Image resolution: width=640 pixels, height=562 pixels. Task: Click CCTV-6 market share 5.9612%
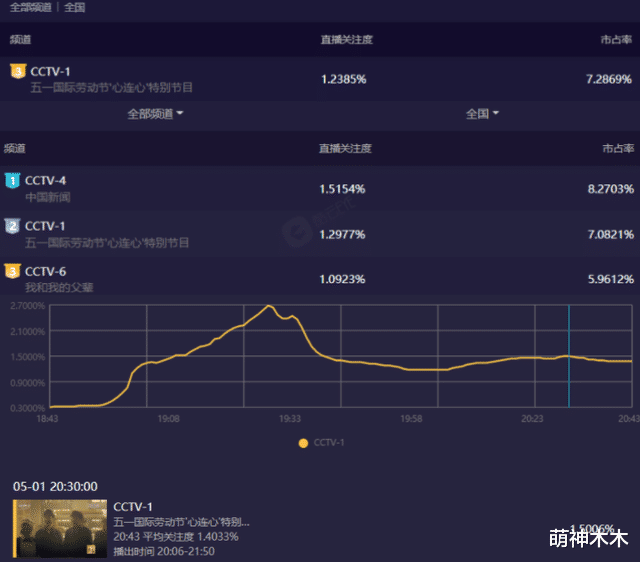click(x=611, y=280)
